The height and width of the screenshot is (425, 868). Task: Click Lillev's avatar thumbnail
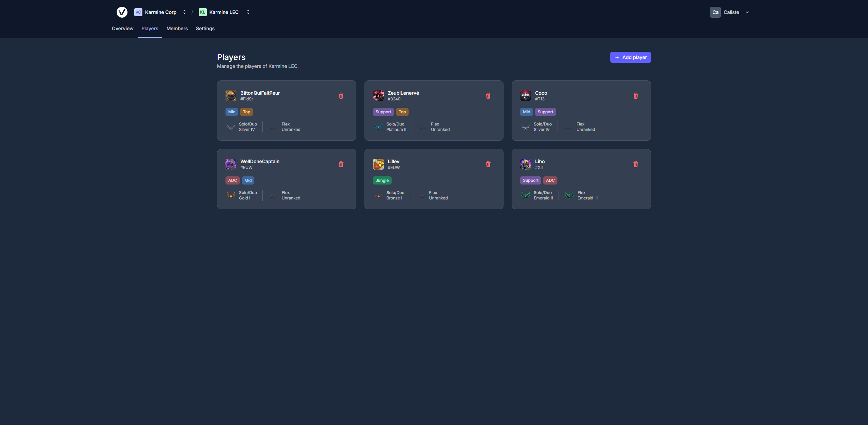point(378,164)
